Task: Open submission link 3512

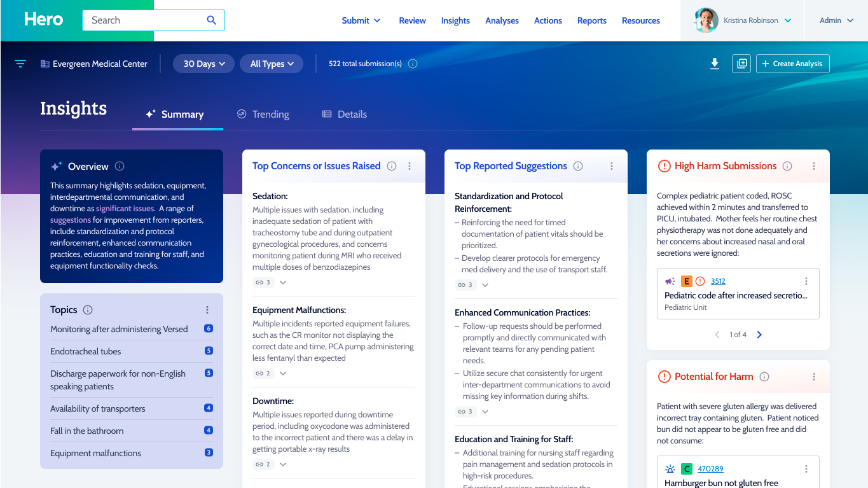Action: click(718, 281)
